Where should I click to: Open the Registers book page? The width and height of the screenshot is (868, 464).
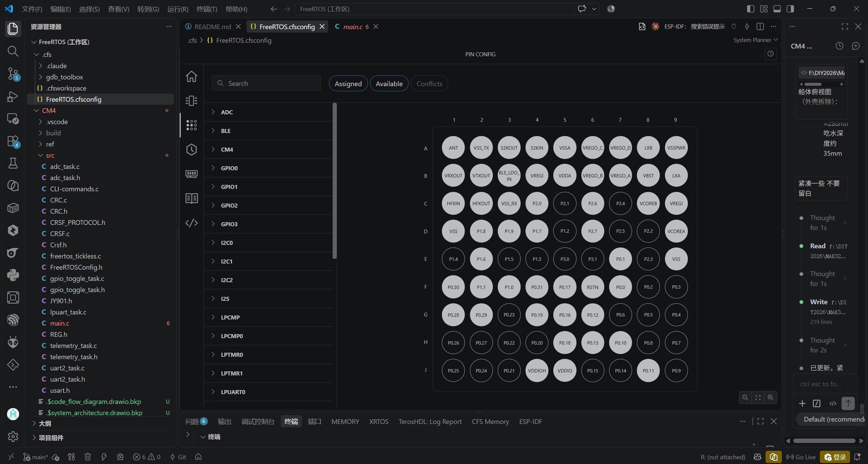tap(192, 198)
